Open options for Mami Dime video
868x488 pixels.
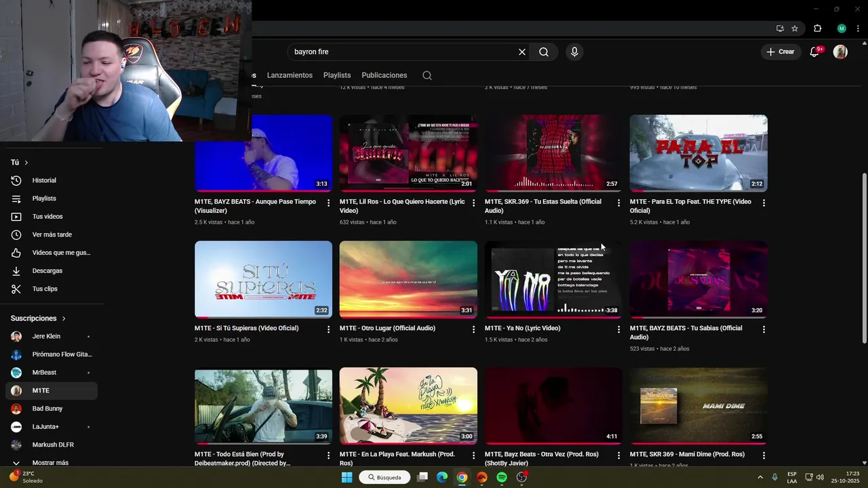tap(764, 455)
